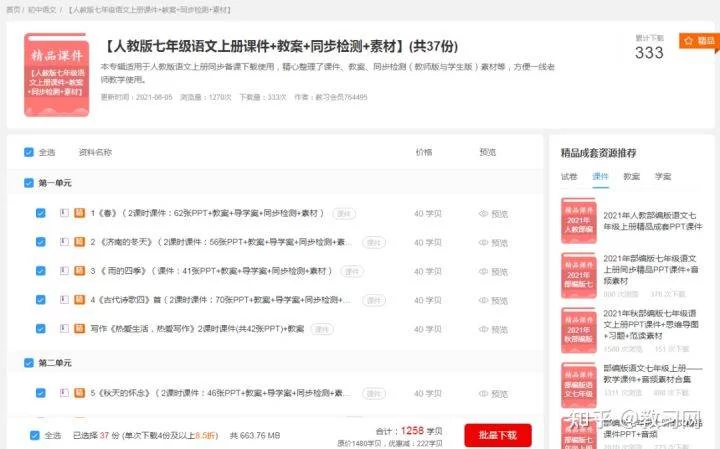Screen dimensions: 720x449
Task: Open 2021年人教部编版语文七年级上册 recommended thumbnail
Action: tap(579, 221)
